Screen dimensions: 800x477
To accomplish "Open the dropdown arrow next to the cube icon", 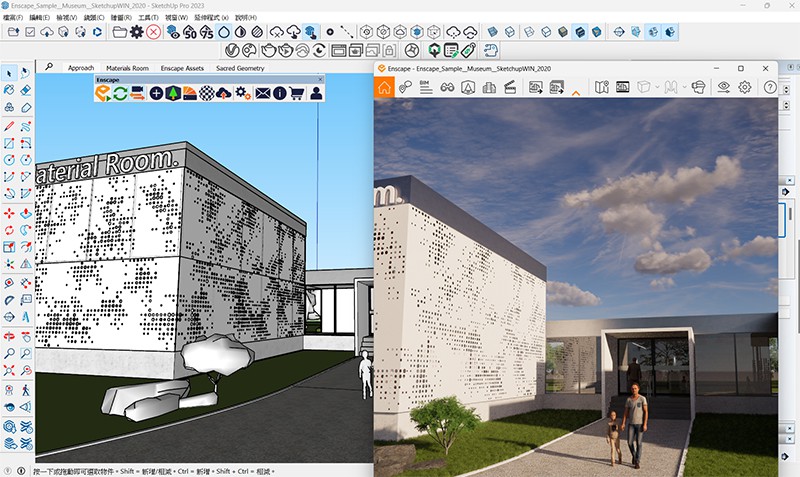I will 657,87.
